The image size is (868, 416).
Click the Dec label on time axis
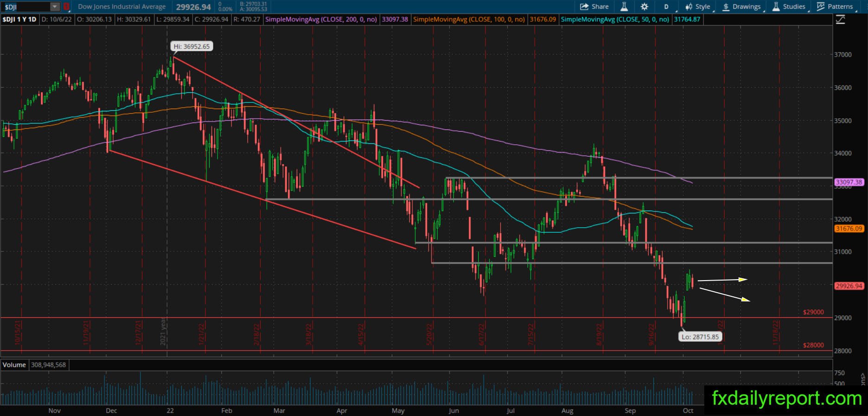coord(111,410)
